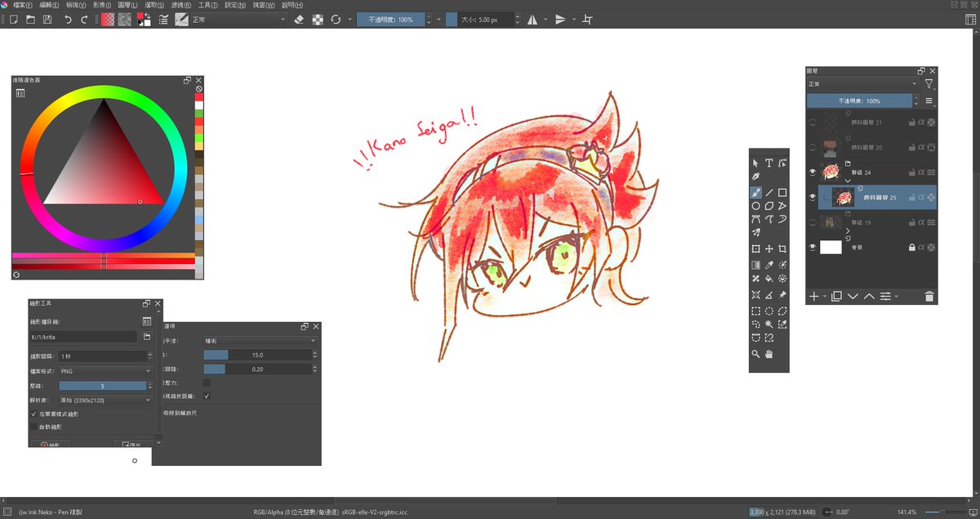Show the 顏料圖層 21 layer
The height and width of the screenshot is (519, 980).
(813, 123)
